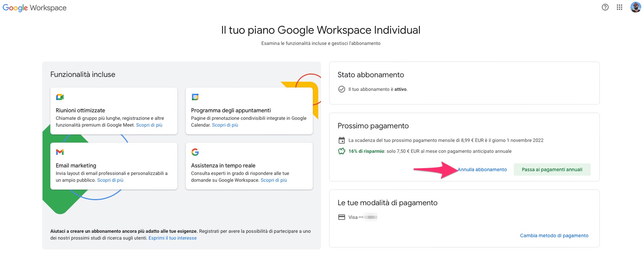Open the help question mark icon
The image size is (644, 259).
click(x=605, y=7)
